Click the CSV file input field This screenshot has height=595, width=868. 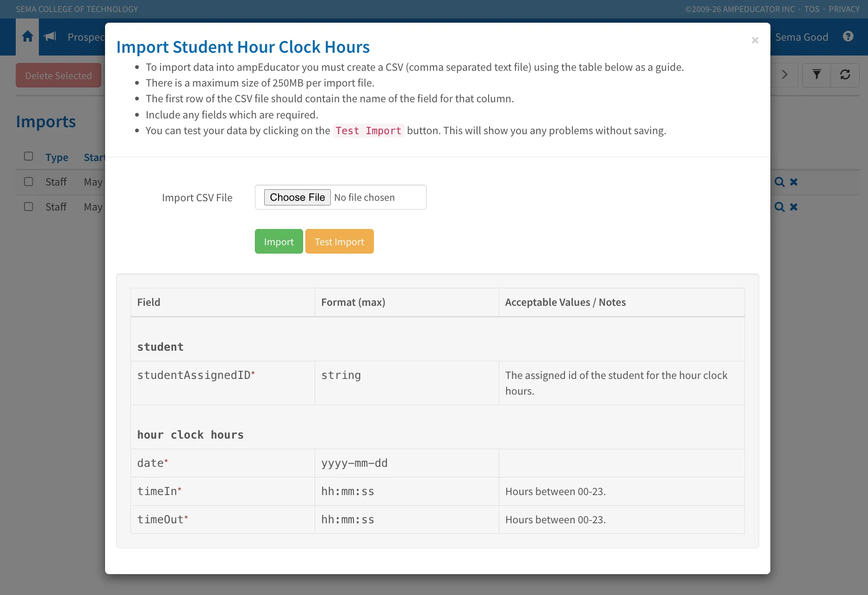(341, 197)
